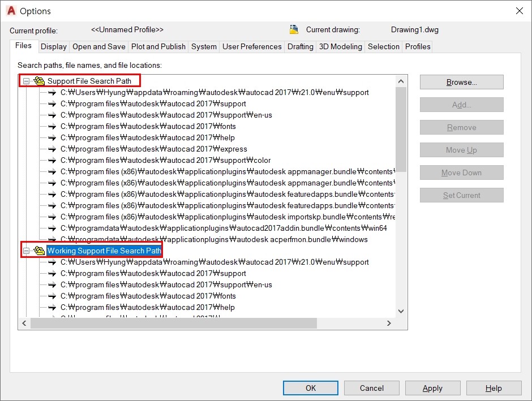Select first autocad 2017\support\en-us path entry
The height and width of the screenshot is (401, 532).
pyautogui.click(x=166, y=115)
